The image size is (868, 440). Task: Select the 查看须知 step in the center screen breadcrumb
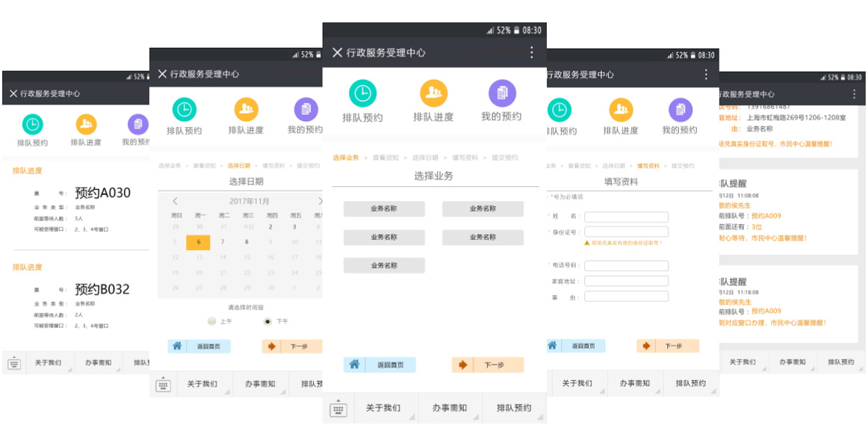[385, 158]
